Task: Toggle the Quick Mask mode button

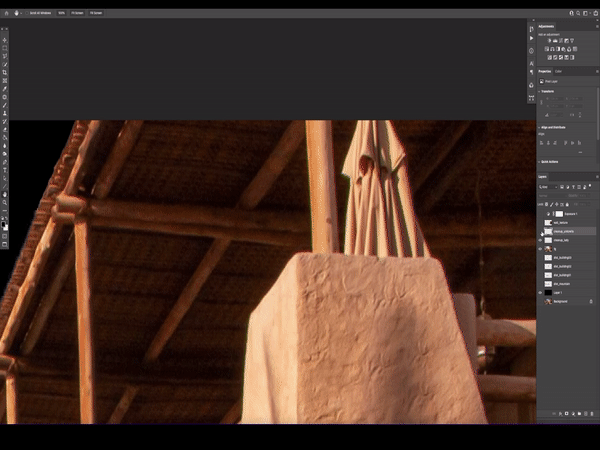Action: point(5,236)
